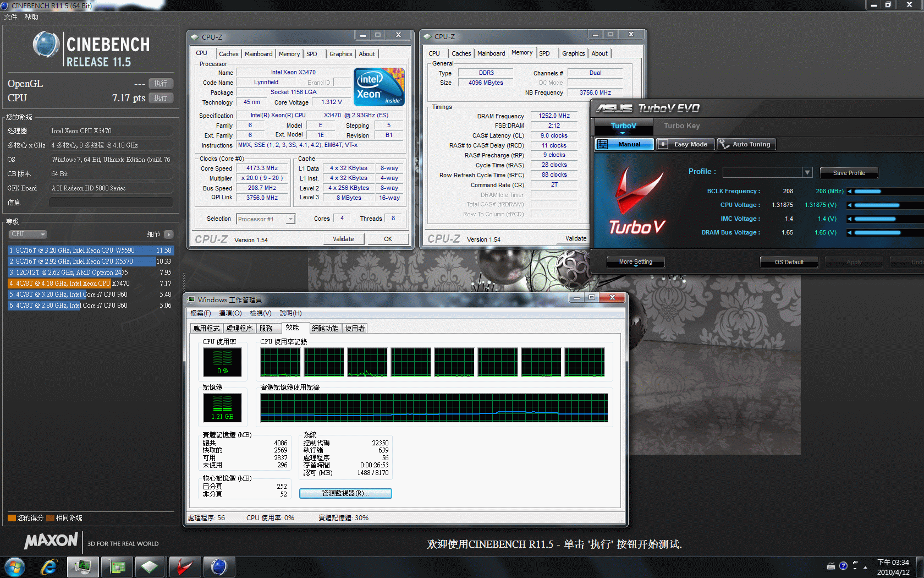
Task: Click the 信息 text field in Cinebench
Action: [111, 203]
